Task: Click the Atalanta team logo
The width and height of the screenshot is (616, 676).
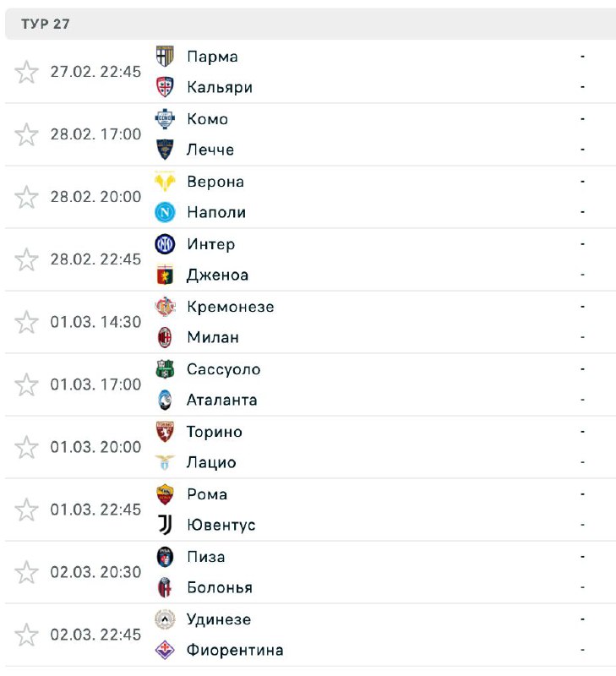Action: point(165,400)
